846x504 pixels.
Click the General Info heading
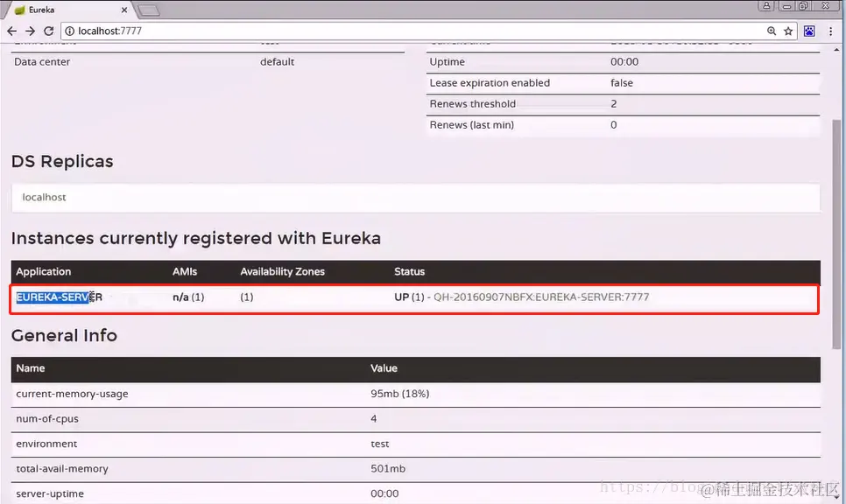click(64, 335)
